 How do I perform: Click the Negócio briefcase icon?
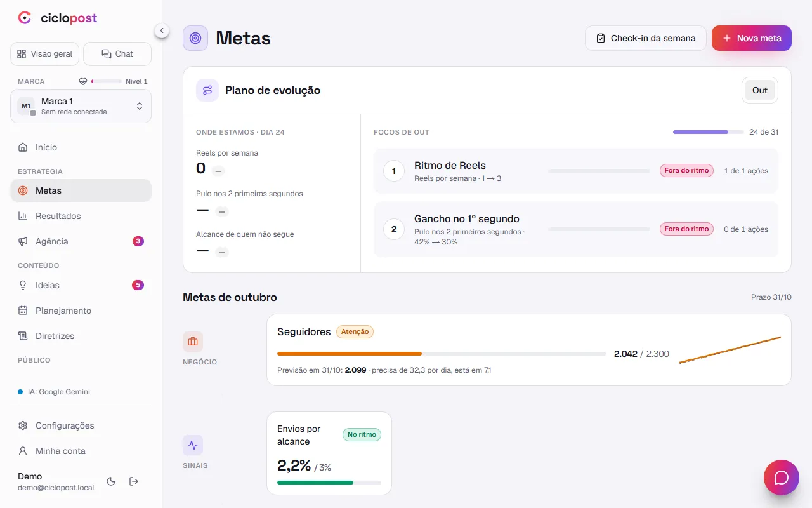(x=193, y=342)
